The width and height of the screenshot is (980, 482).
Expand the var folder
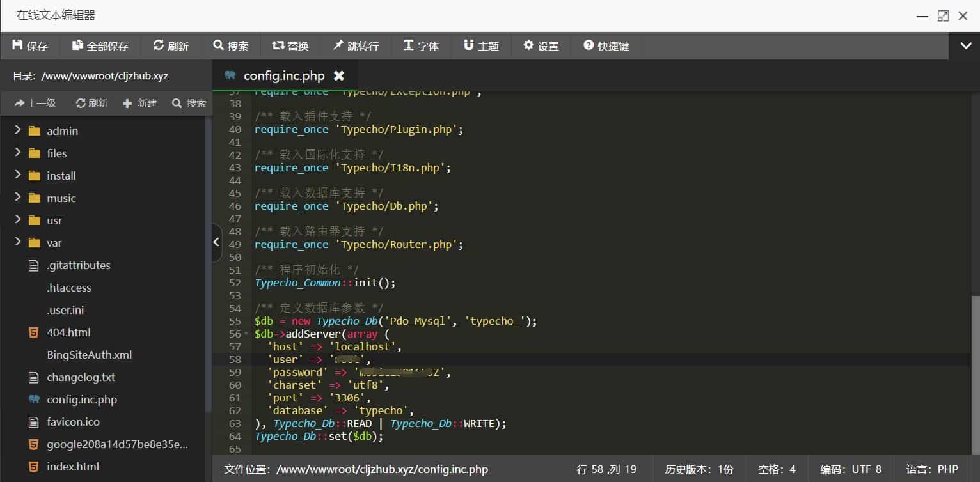18,242
